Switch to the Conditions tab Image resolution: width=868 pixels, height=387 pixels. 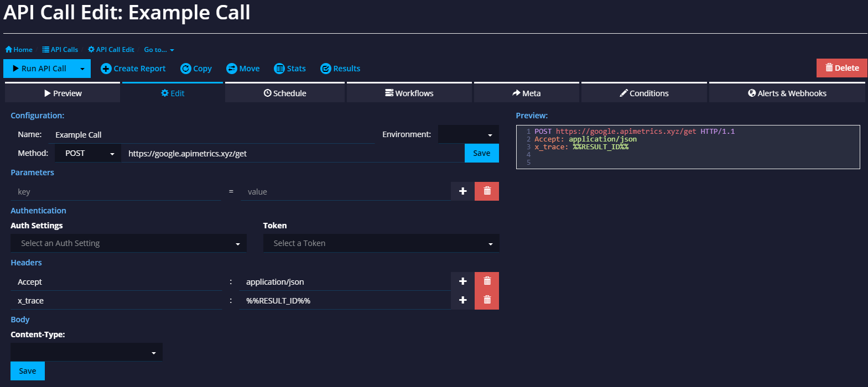[644, 93]
